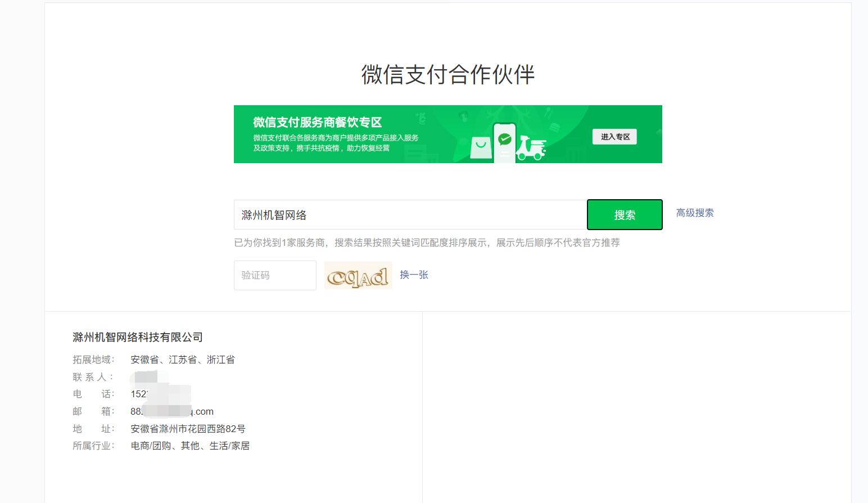
Task: Click the 搜索 search button
Action: tap(625, 215)
